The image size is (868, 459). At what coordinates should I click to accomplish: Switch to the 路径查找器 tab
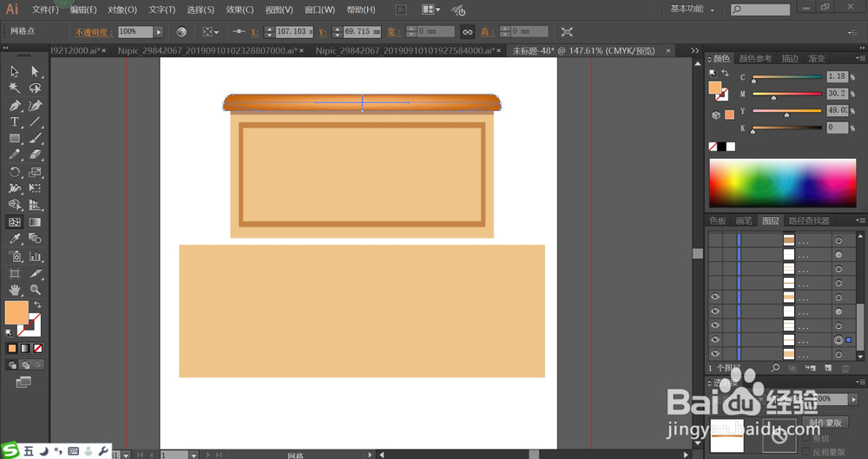point(809,220)
